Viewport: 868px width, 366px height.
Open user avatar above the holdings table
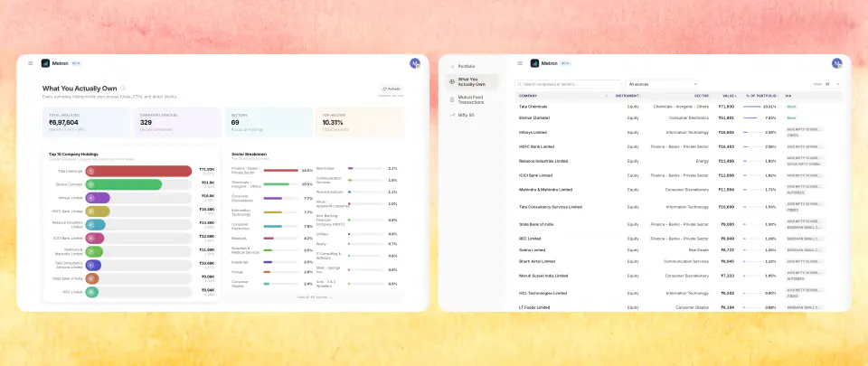point(837,63)
